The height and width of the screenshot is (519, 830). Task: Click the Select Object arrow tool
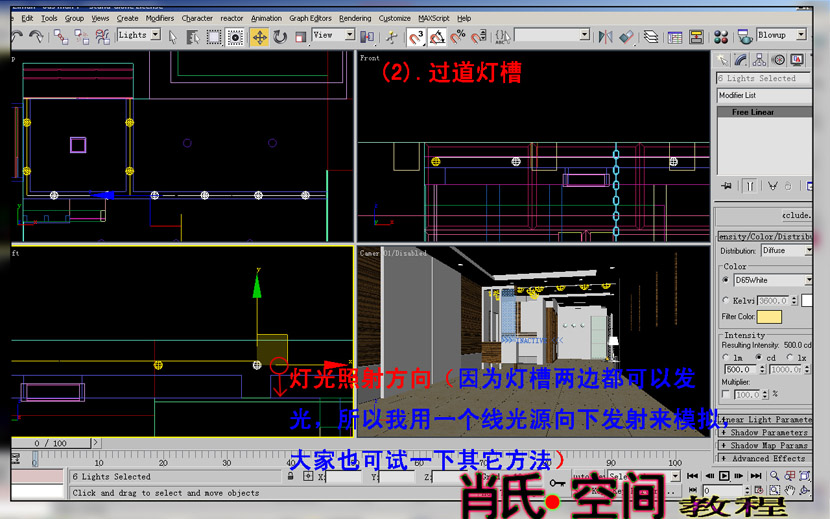coord(172,36)
